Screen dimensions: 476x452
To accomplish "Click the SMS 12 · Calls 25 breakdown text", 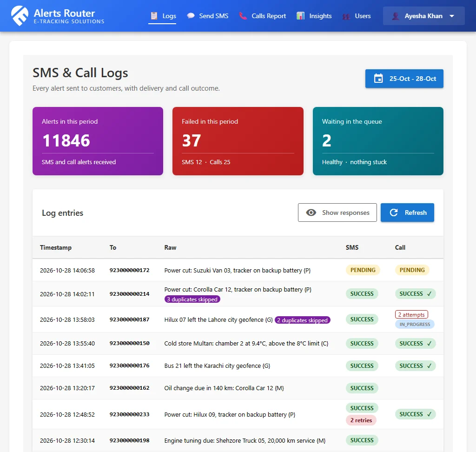I will point(206,162).
